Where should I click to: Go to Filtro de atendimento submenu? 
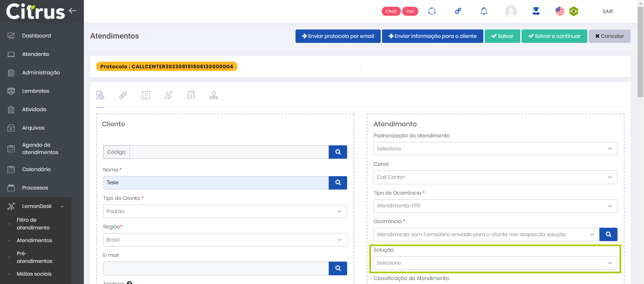click(33, 224)
